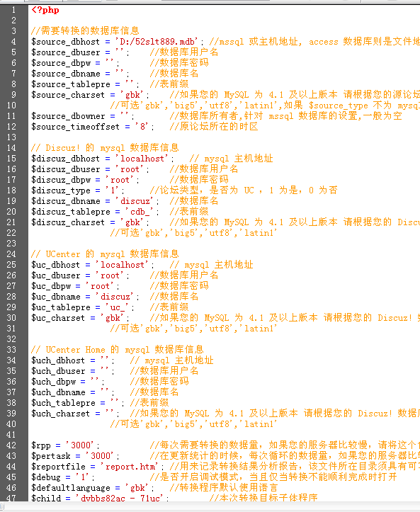Click the $uc_dbhost variable
The height and width of the screenshot is (512, 420).
point(55,265)
